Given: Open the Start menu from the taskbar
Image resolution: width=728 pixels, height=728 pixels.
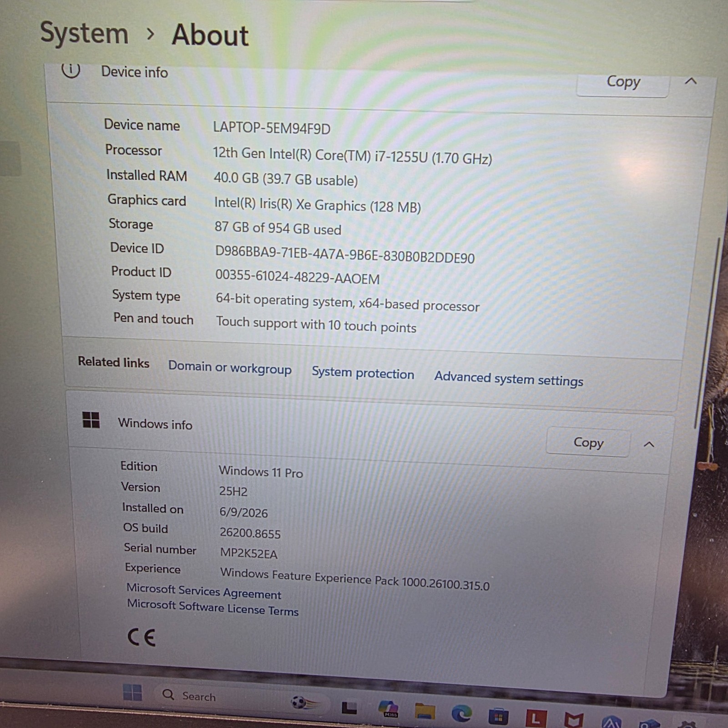Looking at the screenshot, I should (x=132, y=693).
